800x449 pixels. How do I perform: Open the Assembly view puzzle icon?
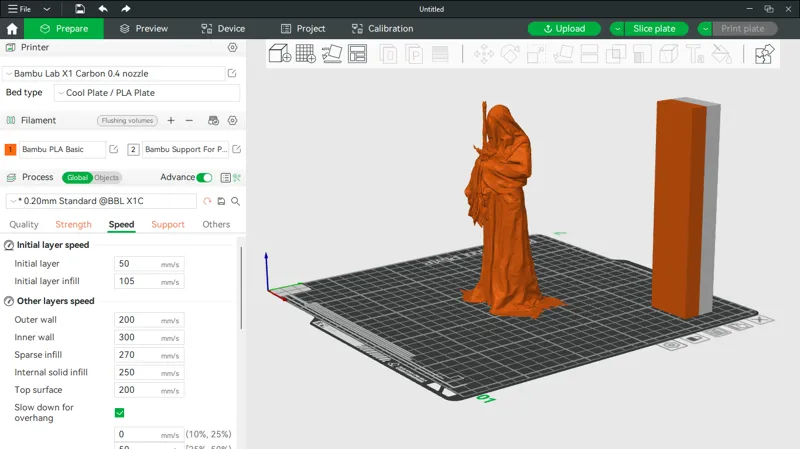click(764, 54)
